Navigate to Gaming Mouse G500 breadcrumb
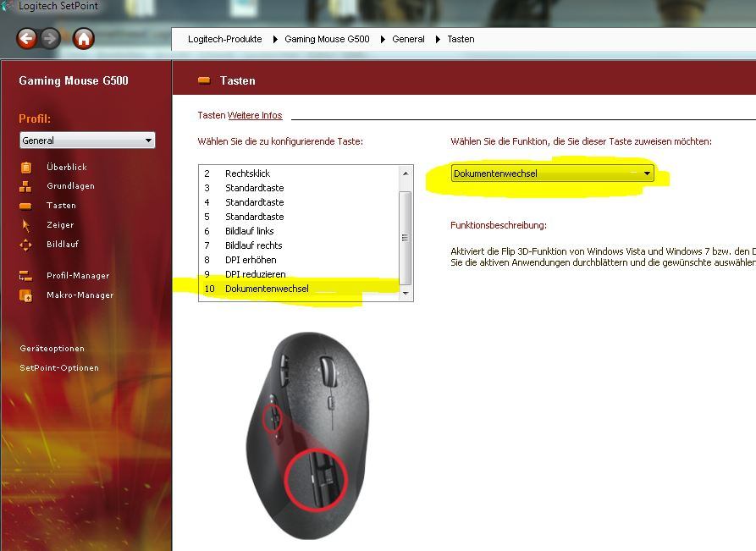The width and height of the screenshot is (756, 551). click(327, 39)
